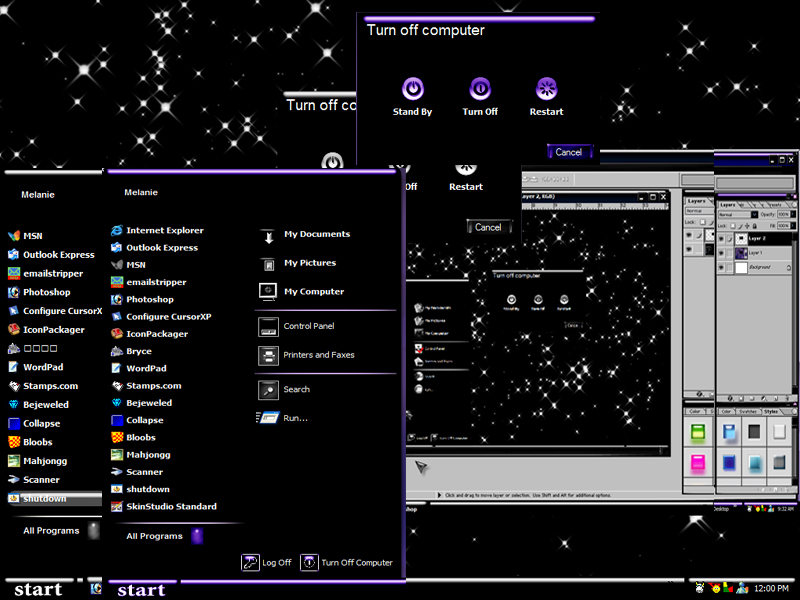Switch to the Swatches tab
Image resolution: width=800 pixels, height=600 pixels.
click(748, 411)
